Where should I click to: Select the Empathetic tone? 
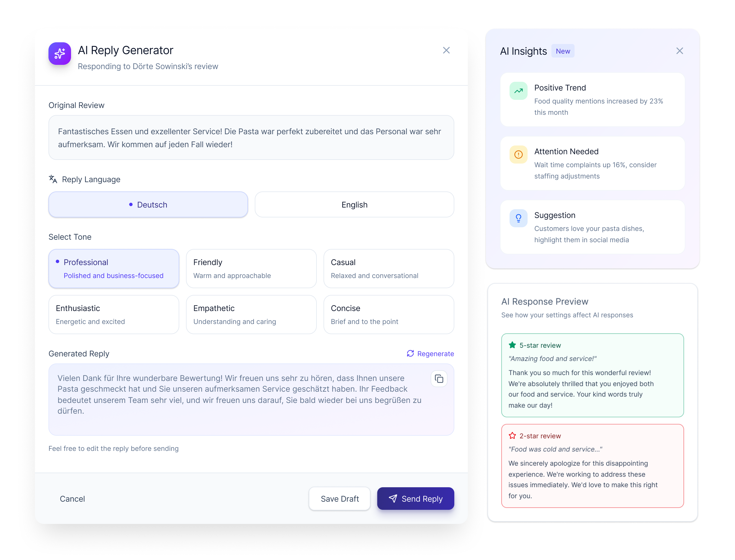point(251,314)
